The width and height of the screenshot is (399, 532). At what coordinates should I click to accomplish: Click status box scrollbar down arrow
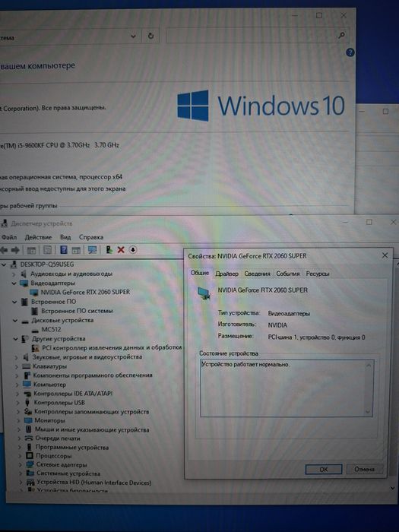coord(368,412)
